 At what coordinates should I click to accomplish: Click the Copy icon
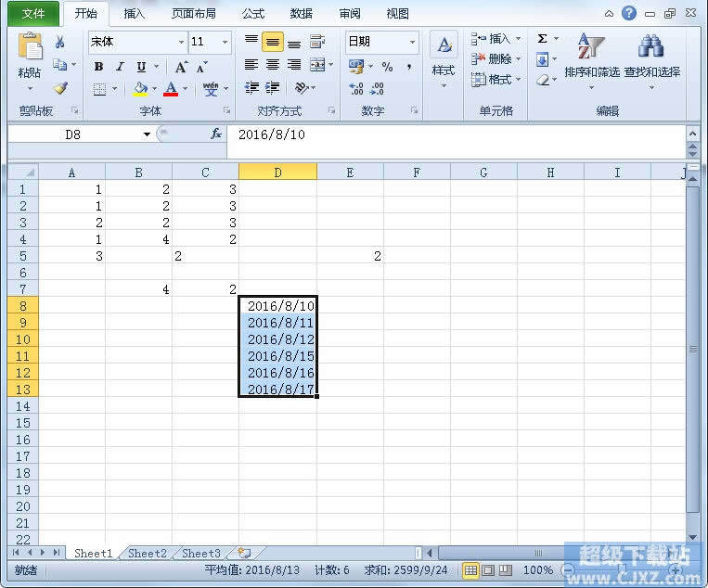(x=59, y=65)
